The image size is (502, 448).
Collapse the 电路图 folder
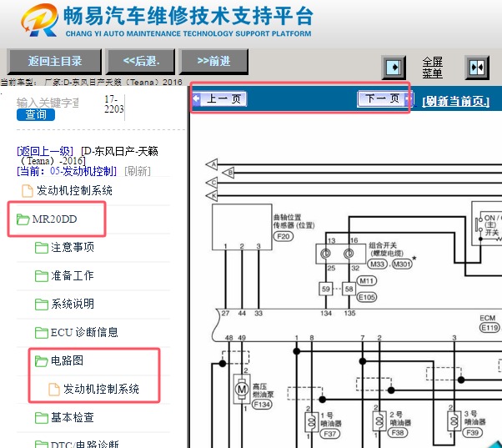[x=67, y=360]
